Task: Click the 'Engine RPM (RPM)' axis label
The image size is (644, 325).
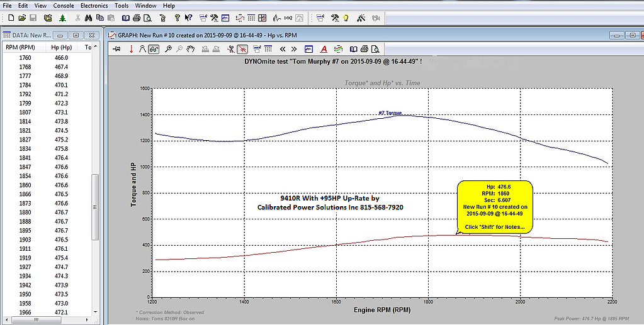Action: (x=382, y=310)
